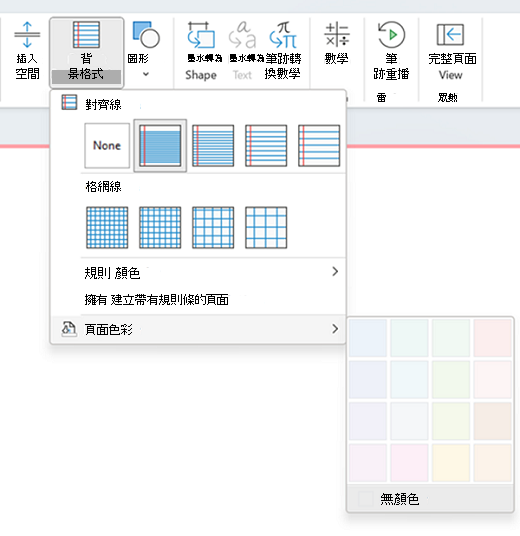Screen dimensions: 520x536
Task: Choose the widest ruled lines style
Action: click(x=319, y=146)
